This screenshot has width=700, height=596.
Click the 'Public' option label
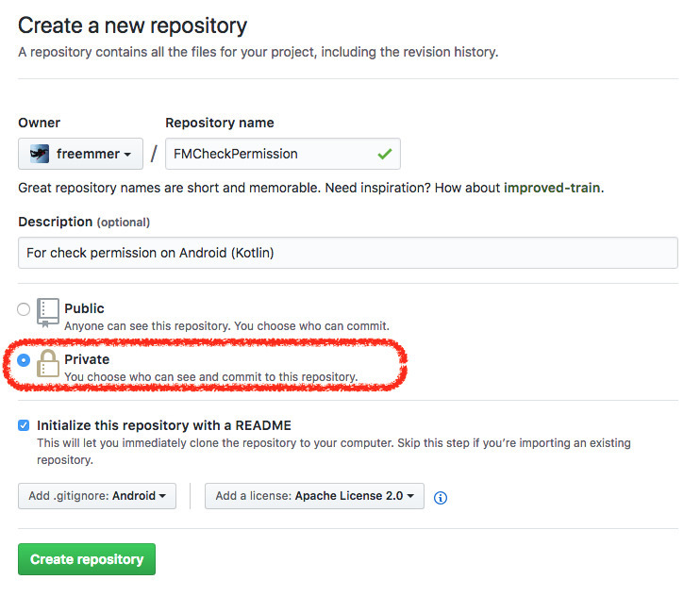click(84, 308)
